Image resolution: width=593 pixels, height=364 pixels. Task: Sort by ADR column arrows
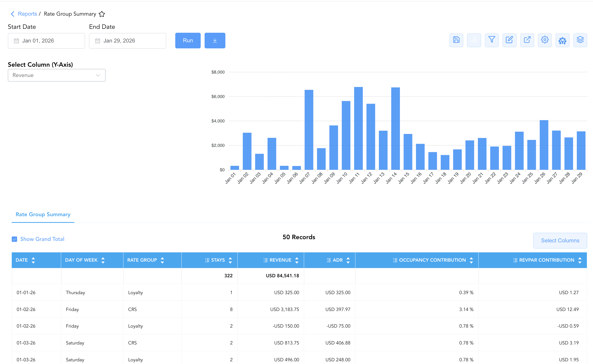(x=348, y=260)
